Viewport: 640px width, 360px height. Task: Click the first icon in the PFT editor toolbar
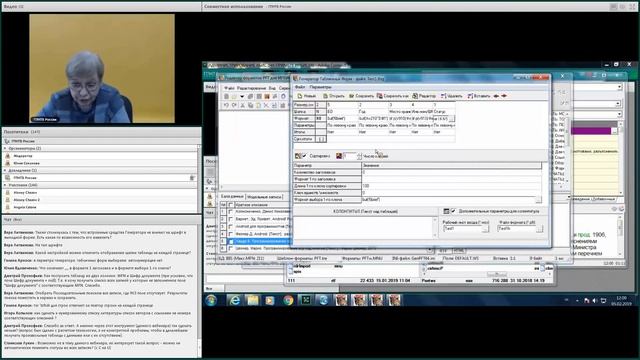click(x=226, y=96)
